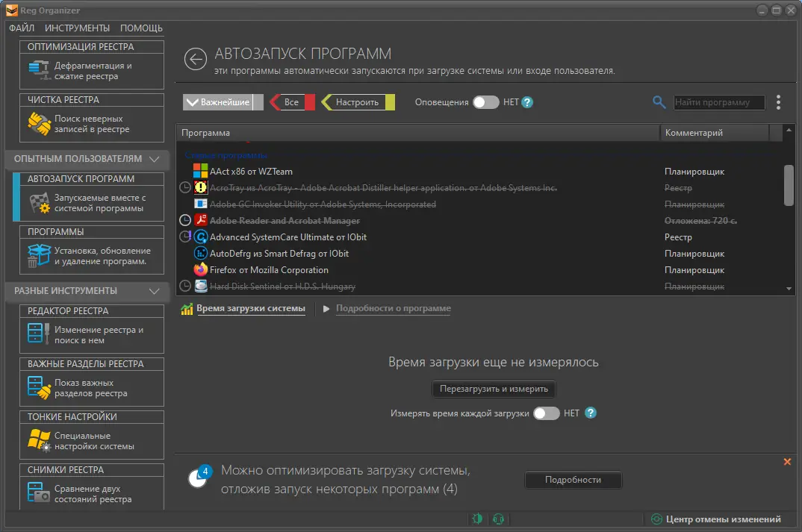Click the list scroll up arrow

coord(789,130)
